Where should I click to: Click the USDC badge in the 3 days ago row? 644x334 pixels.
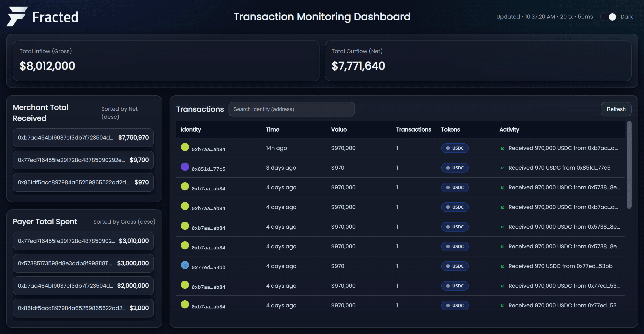pyautogui.click(x=455, y=168)
